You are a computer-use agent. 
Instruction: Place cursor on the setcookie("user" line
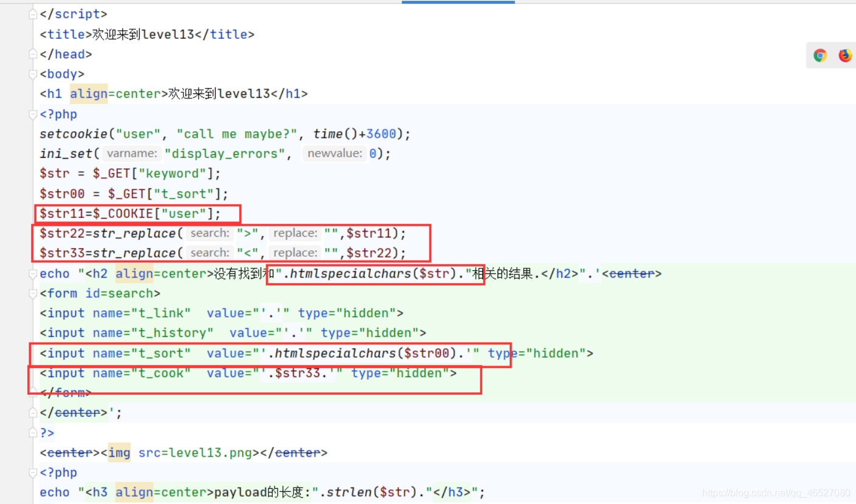pos(225,134)
